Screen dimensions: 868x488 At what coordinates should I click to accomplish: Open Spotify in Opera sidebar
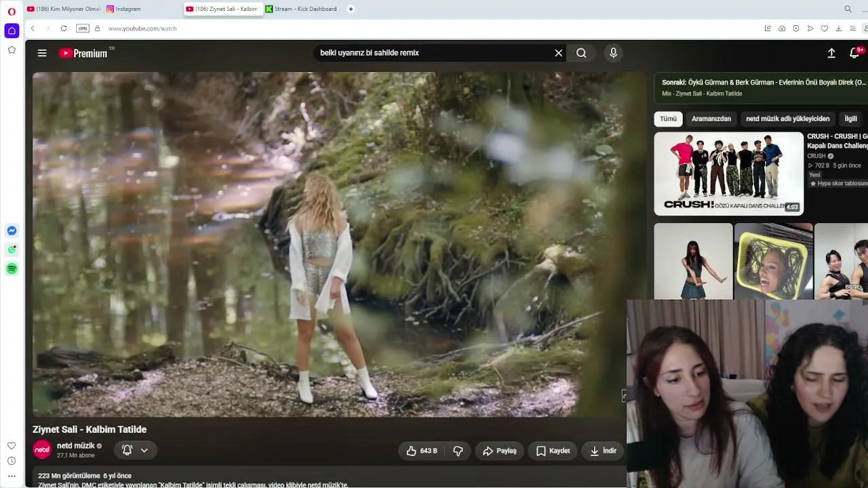click(x=12, y=269)
